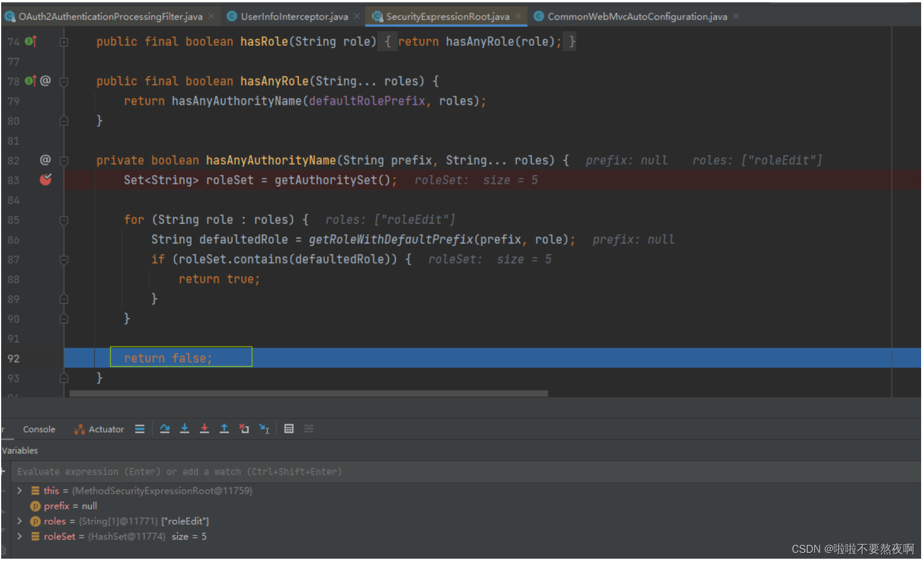Image resolution: width=924 pixels, height=561 pixels.
Task: Click the class icon on OAuth2AuthenticationProcessingFilter tab
Action: [9, 16]
